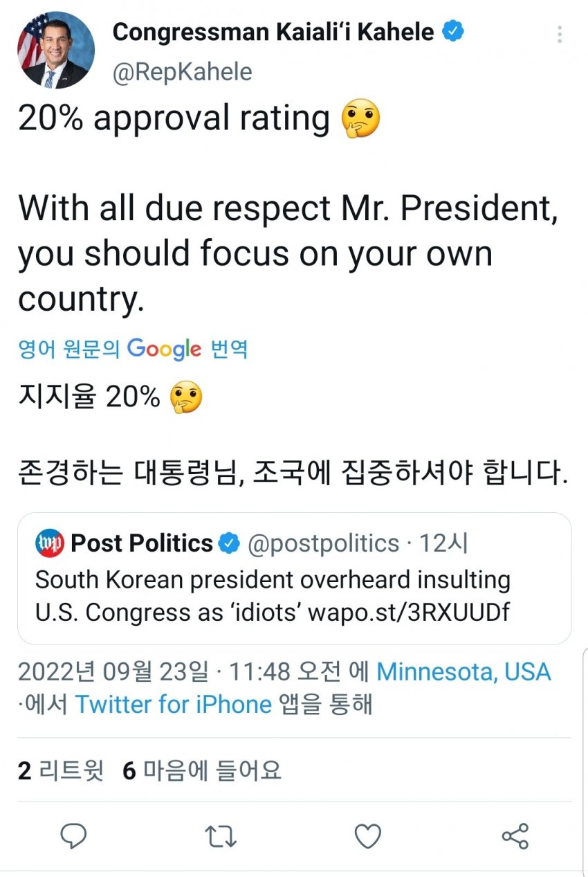Viewport: 588px width, 877px height.
Task: Click the Congressman Kaiali'i Kahele display name
Action: 273,32
